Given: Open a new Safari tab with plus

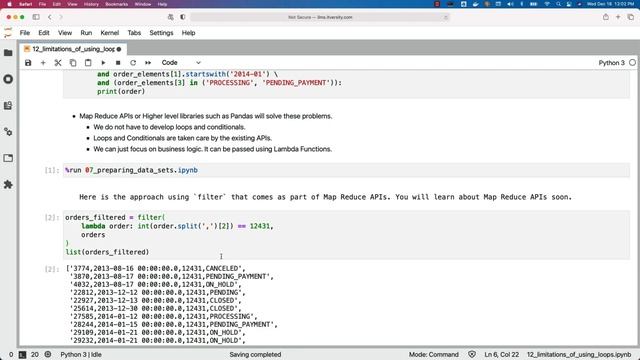Looking at the screenshot, I should tap(618, 17).
